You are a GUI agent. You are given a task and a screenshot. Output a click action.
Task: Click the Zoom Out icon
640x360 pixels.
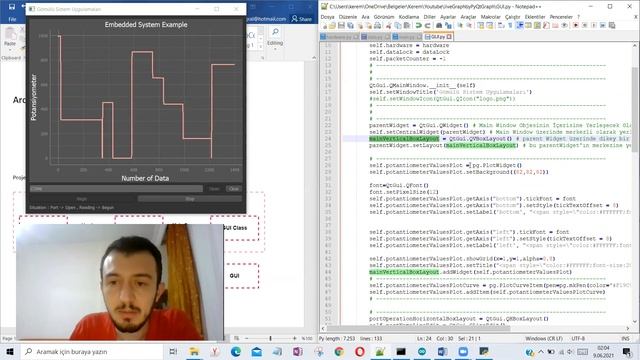pyautogui.click(x=469, y=25)
